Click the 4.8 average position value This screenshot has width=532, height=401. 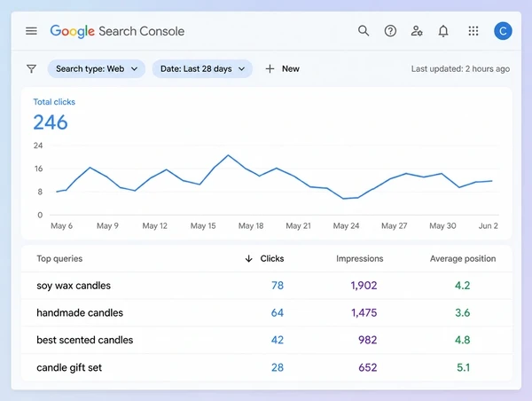[x=463, y=340]
